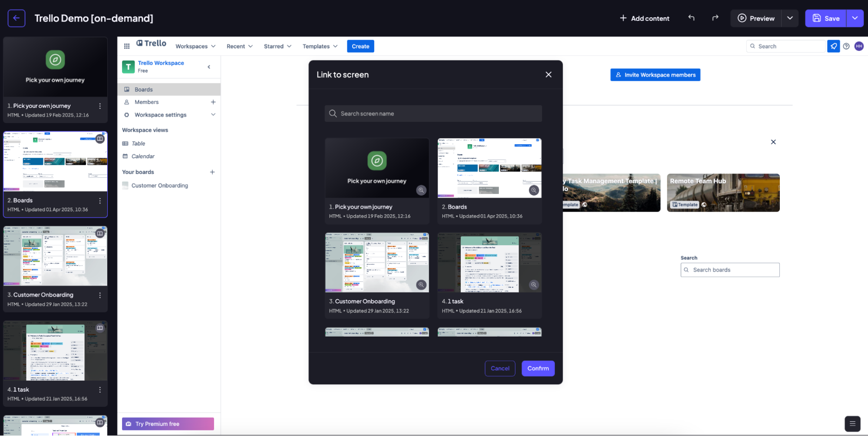Viewport: 868px width, 436px height.
Task: Open the Starred menu
Action: 277,46
